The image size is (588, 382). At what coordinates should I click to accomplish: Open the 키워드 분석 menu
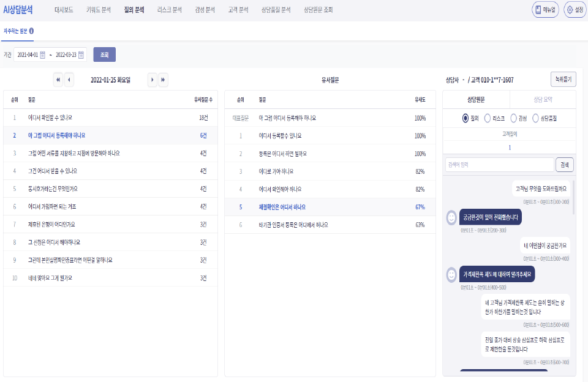(99, 10)
